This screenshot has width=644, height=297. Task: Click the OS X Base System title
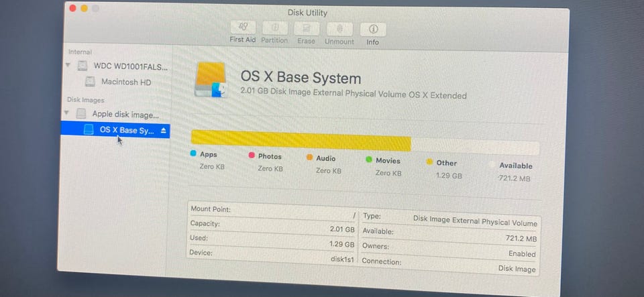click(x=301, y=78)
